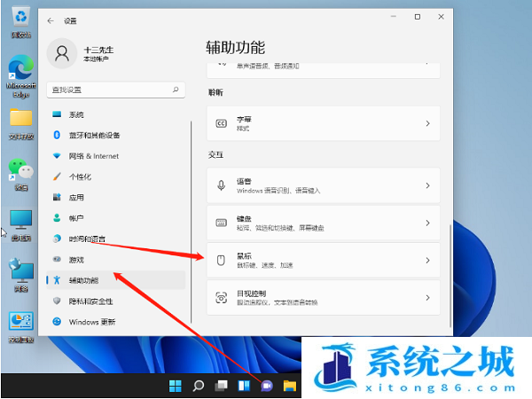This screenshot has width=532, height=399.
Task: Go to 个性化 (Personalization) settings
Action: (80, 176)
